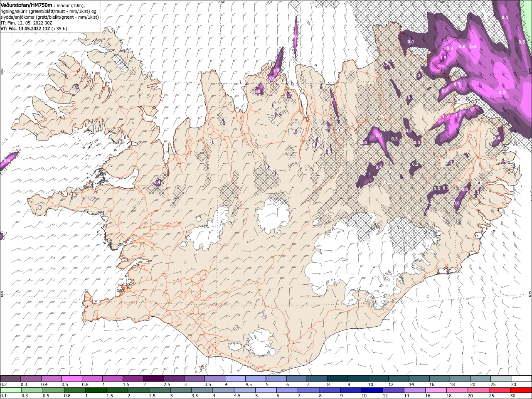Click the '0.9' snowfall value near 1.9
The width and height of the screenshot is (532, 399).
click(x=450, y=49)
